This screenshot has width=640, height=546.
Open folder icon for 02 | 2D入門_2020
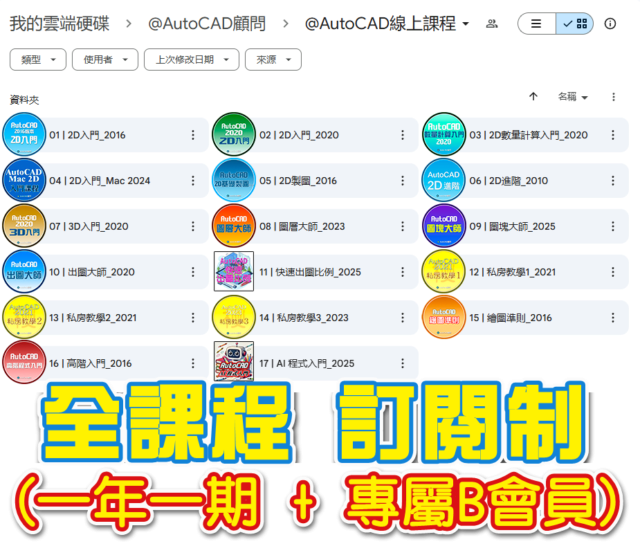point(234,134)
